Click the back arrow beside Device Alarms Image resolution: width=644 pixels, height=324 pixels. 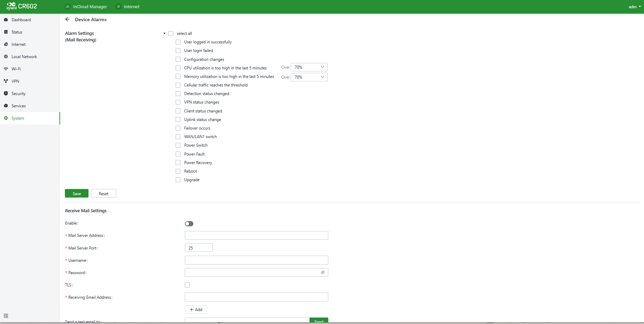click(x=67, y=19)
